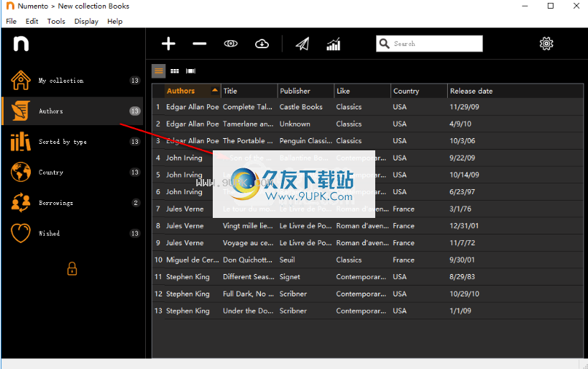Click the Numento n logo in sidebar
This screenshot has width=588, height=369.
pyautogui.click(x=21, y=44)
